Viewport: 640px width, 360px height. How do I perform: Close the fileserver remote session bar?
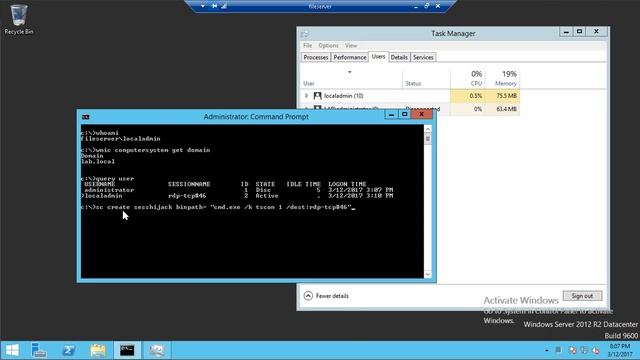(438, 6)
